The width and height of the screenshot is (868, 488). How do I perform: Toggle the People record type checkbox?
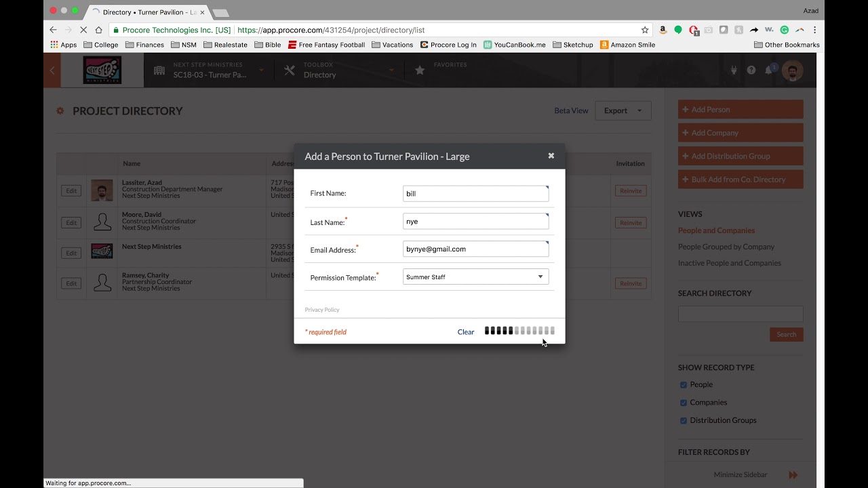click(x=684, y=385)
